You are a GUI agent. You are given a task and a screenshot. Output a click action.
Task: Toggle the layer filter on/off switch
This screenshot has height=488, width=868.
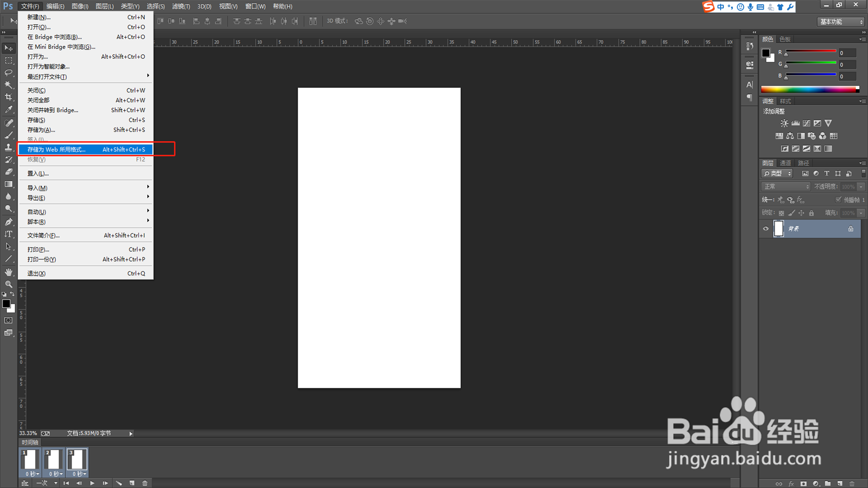click(863, 174)
